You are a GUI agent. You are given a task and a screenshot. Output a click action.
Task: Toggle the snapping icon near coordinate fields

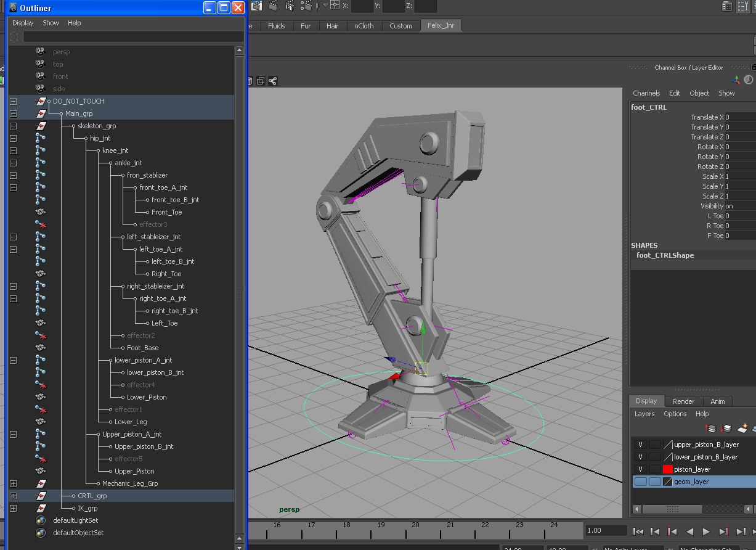tap(335, 6)
